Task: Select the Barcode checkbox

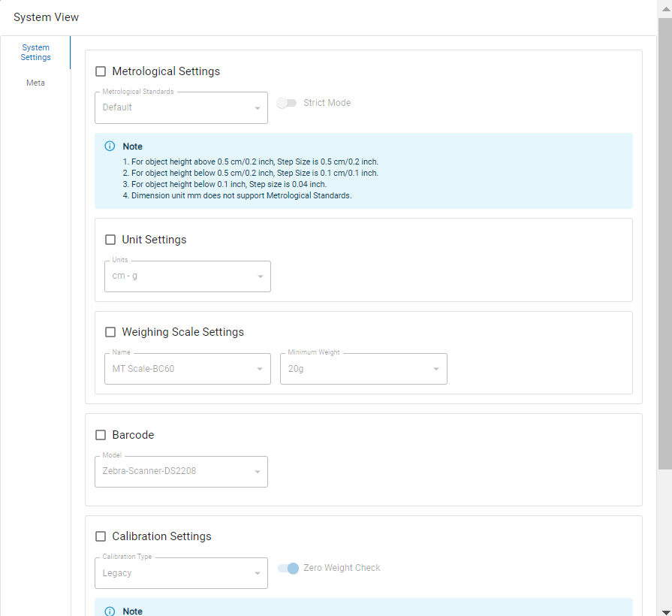Action: point(101,435)
